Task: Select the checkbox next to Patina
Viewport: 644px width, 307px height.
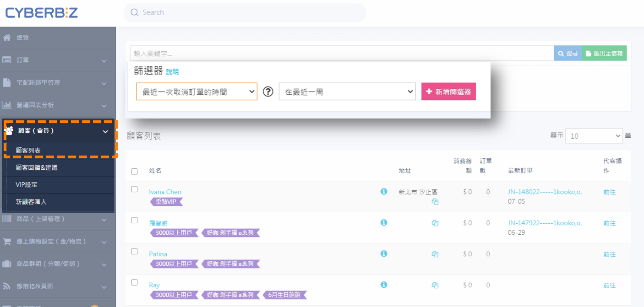Action: 134,251
